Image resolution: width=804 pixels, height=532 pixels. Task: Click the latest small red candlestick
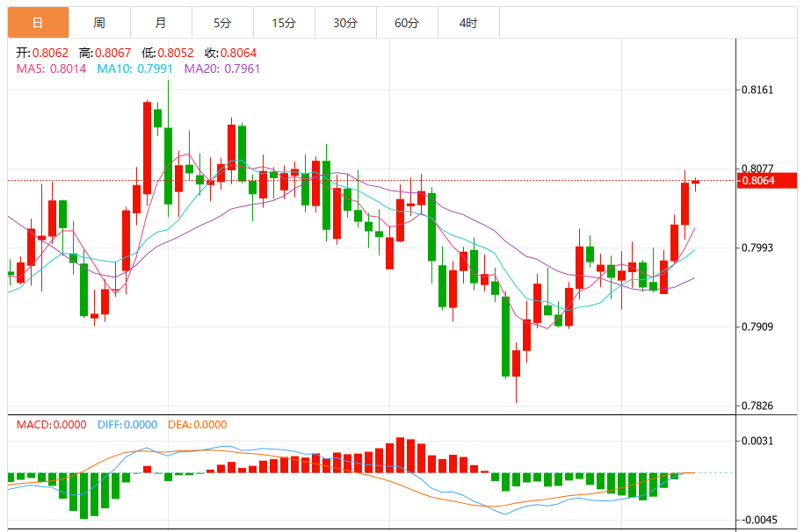click(695, 182)
